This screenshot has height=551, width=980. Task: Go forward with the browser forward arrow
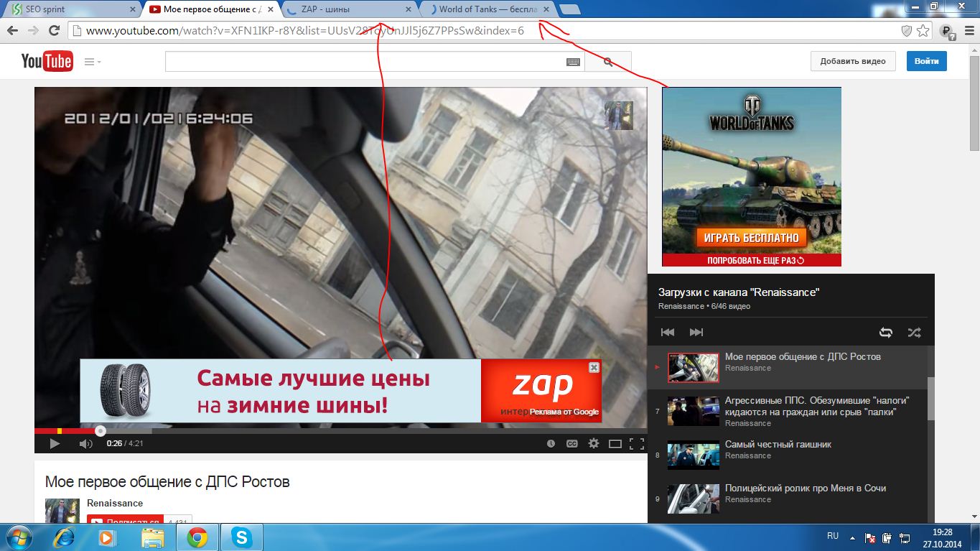click(33, 30)
